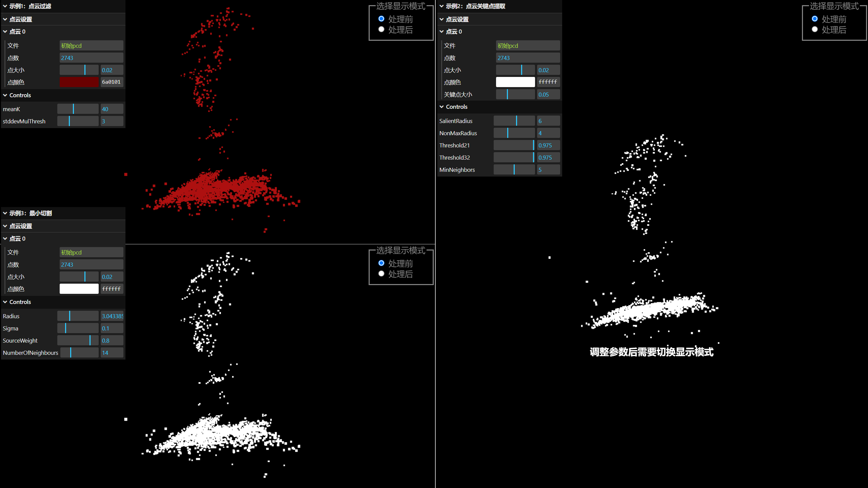
Task: Click the NumberOfNeighbours value field
Action: click(x=112, y=353)
